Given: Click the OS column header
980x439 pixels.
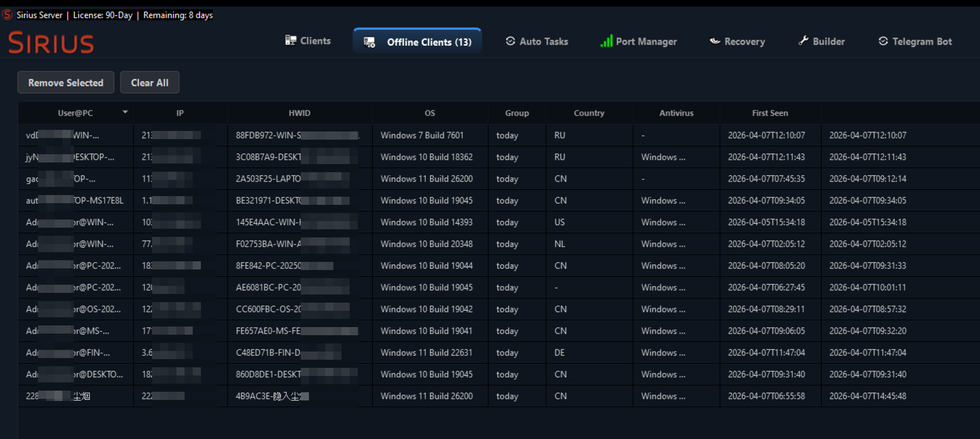Looking at the screenshot, I should pos(430,113).
